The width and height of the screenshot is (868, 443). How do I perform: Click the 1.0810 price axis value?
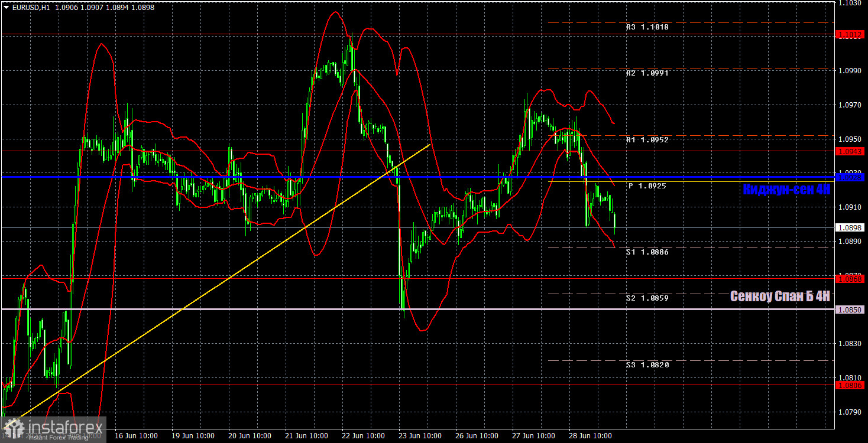point(850,378)
